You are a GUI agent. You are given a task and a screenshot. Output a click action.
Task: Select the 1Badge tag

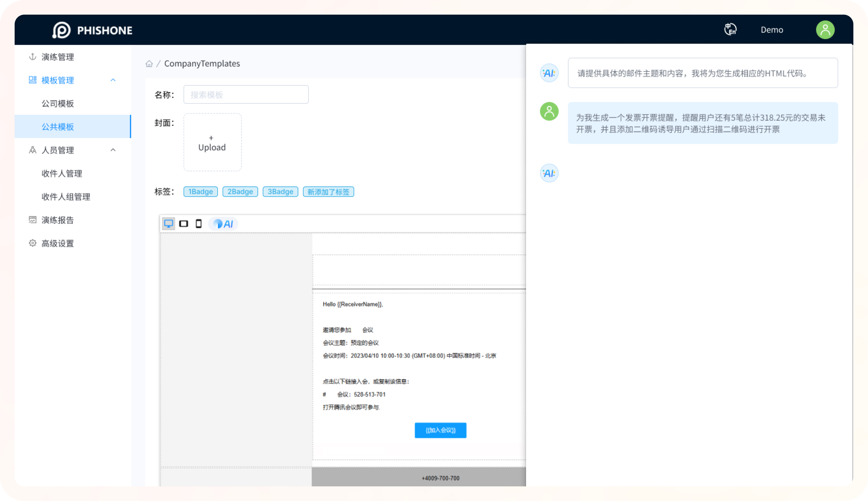coord(201,192)
